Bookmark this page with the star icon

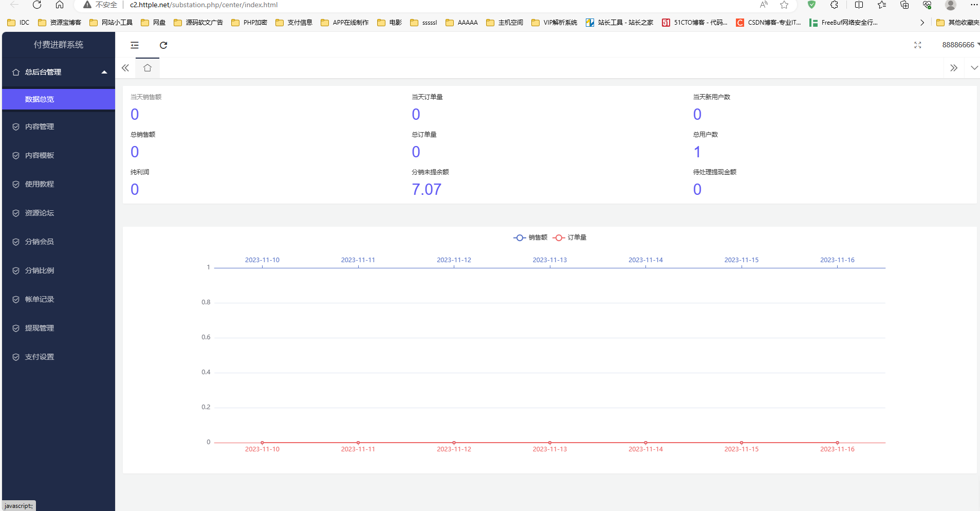point(784,5)
